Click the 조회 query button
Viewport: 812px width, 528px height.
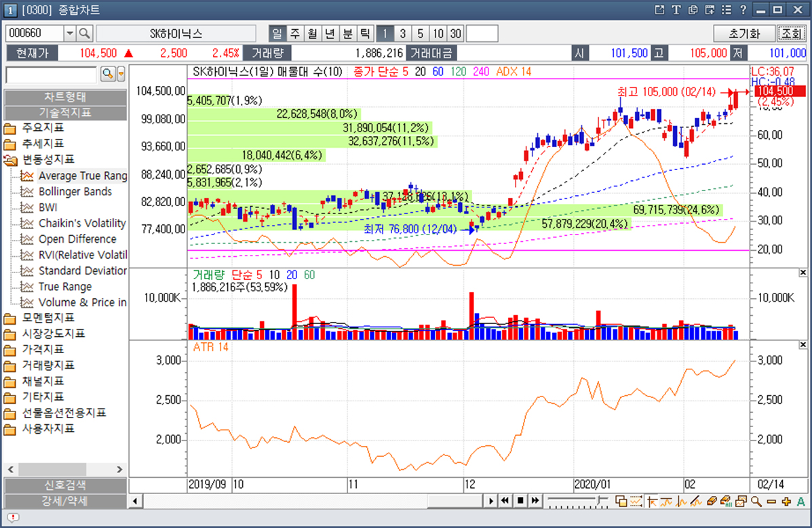[790, 33]
